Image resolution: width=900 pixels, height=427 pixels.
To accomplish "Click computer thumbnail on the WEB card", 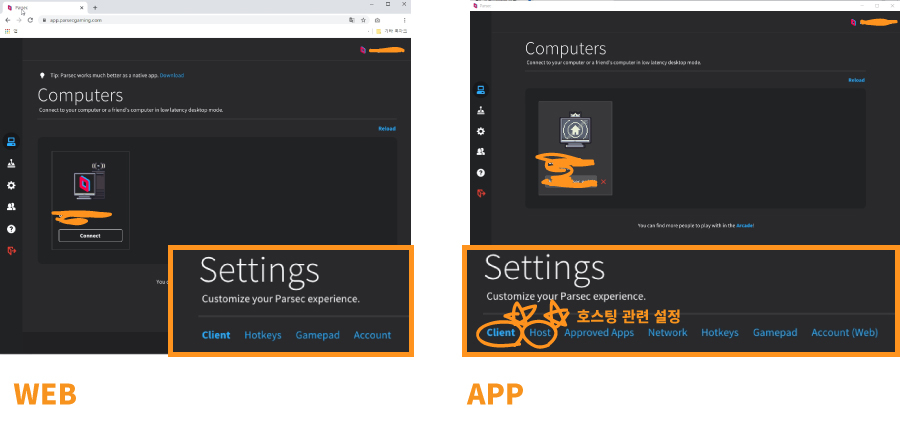I will tap(90, 181).
